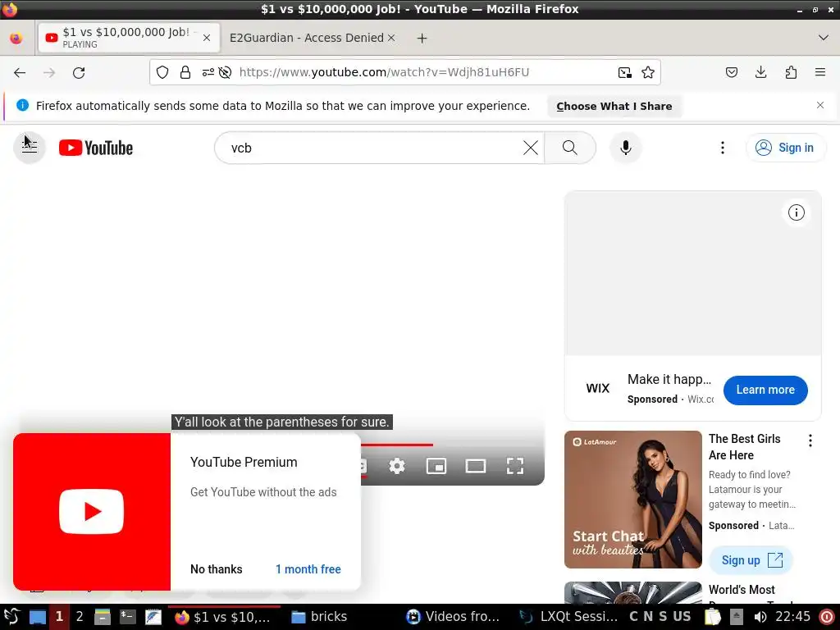This screenshot has height=630, width=840.
Task: Open site permissions icon in address bar
Action: coord(208,72)
